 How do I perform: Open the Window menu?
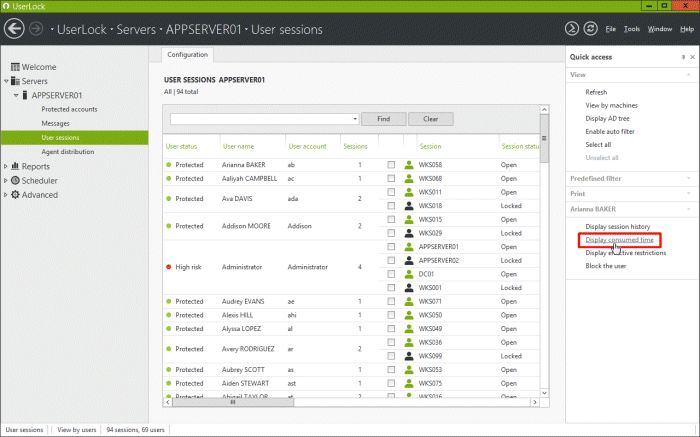[x=660, y=29]
